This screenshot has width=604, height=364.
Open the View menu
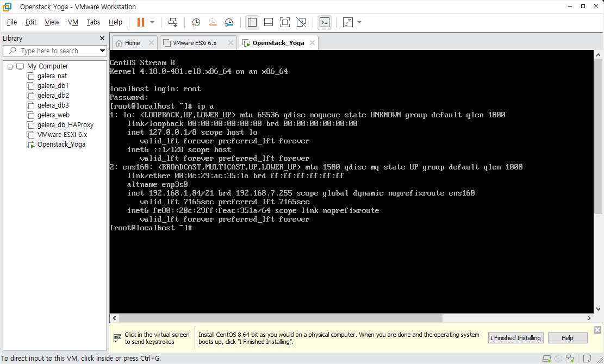[x=52, y=22]
